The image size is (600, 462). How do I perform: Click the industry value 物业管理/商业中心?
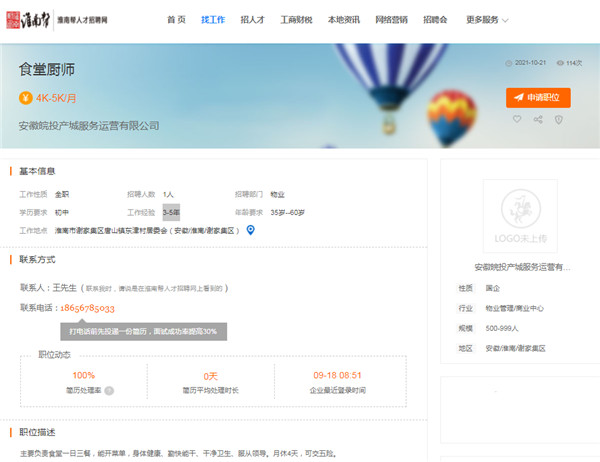tap(514, 308)
